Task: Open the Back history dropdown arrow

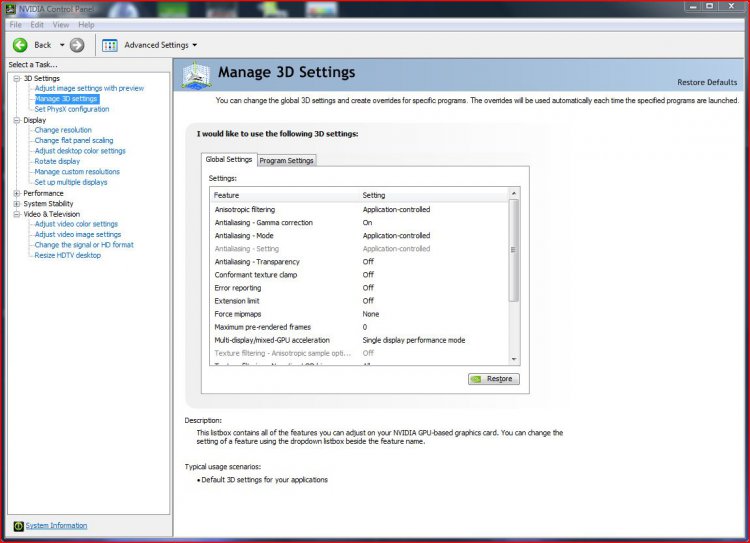Action: 62,45
